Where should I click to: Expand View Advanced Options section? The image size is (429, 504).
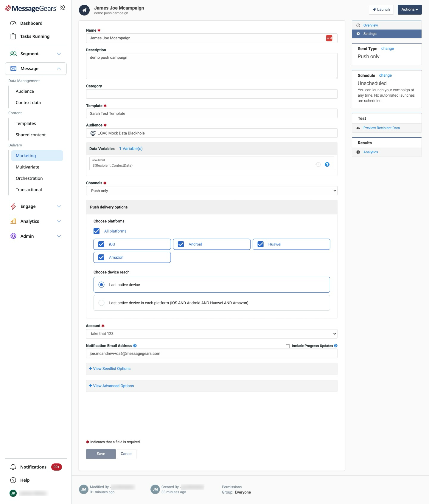[111, 386]
